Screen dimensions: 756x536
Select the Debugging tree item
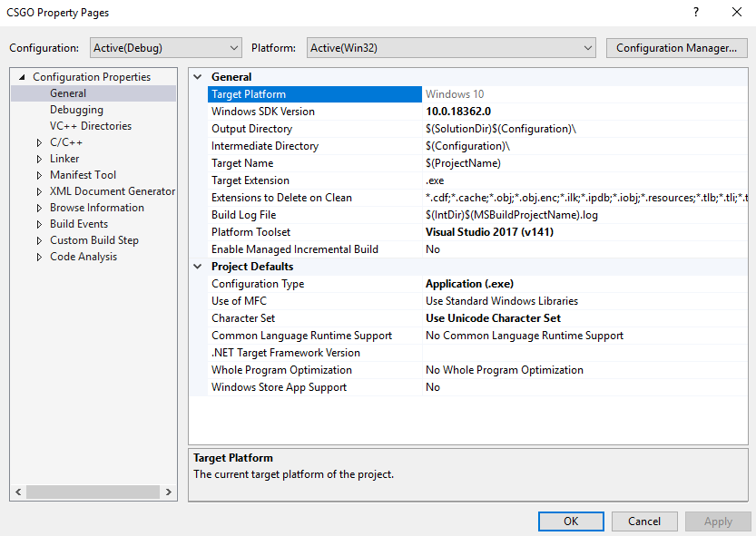coord(76,110)
